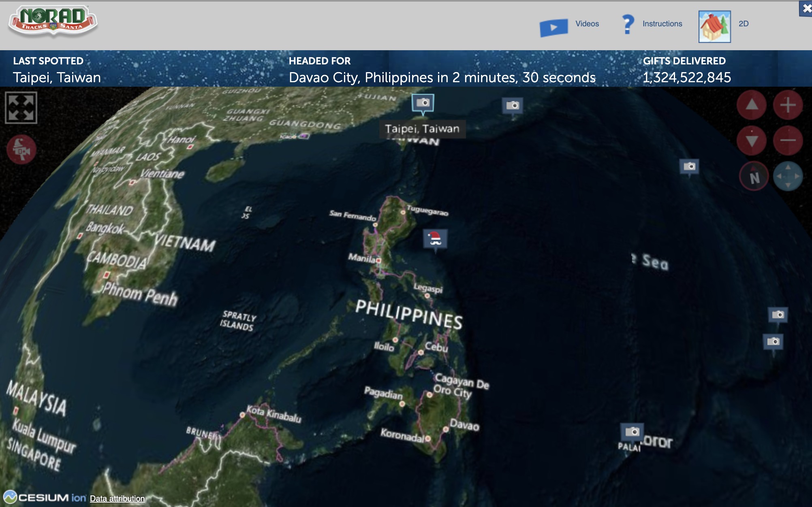Image resolution: width=812 pixels, height=507 pixels.
Task: Tilt the globe down with the down arrow
Action: click(x=752, y=141)
